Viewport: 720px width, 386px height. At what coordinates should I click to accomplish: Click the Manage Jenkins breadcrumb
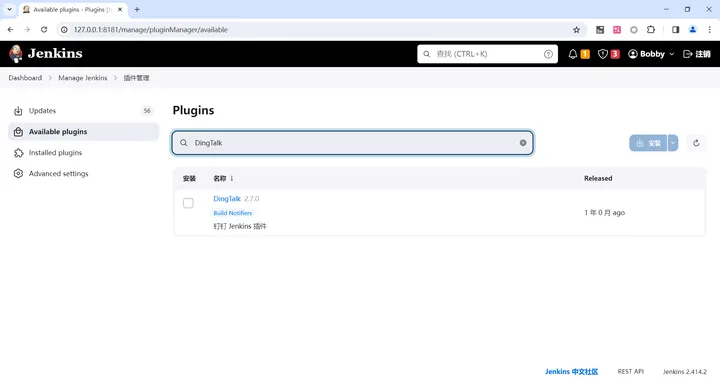[83, 78]
